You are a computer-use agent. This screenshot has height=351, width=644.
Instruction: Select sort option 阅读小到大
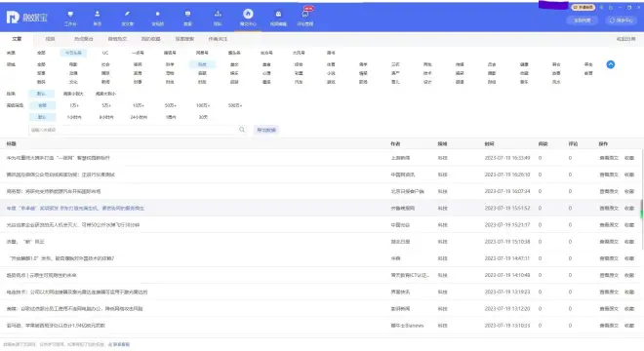(x=73, y=94)
